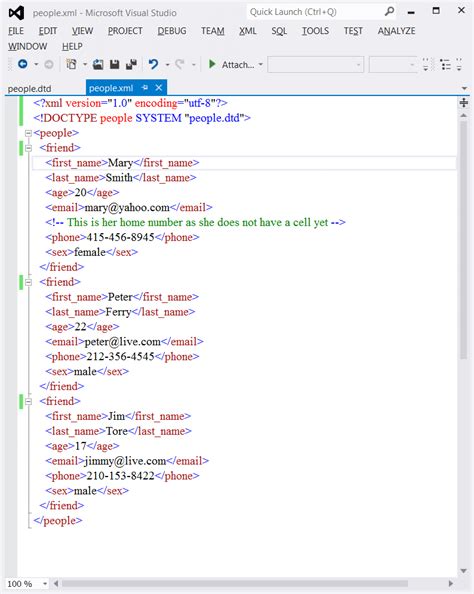This screenshot has height=594, width=474.
Task: Undo the last edit
Action: (153, 64)
